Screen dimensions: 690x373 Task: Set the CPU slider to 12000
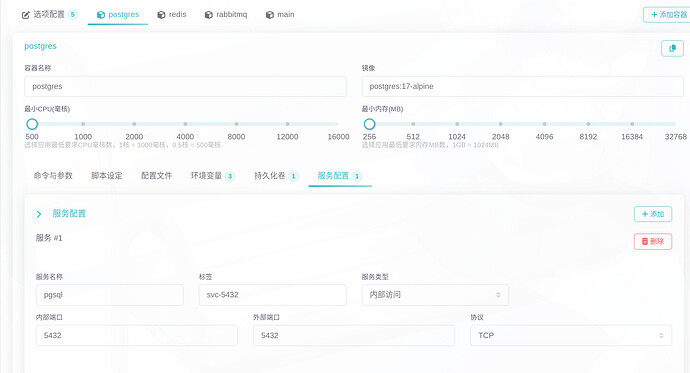[287, 124]
